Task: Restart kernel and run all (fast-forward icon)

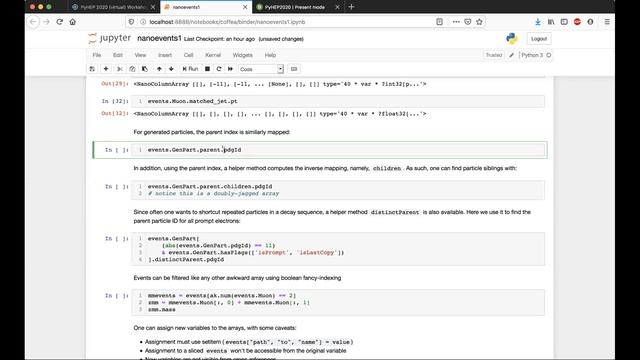Action: click(230, 69)
